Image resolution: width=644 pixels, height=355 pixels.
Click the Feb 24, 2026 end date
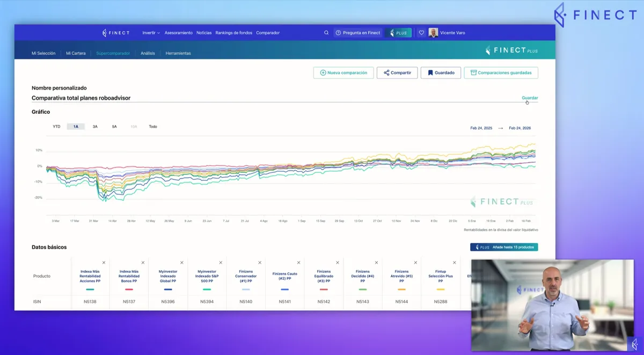pos(519,128)
